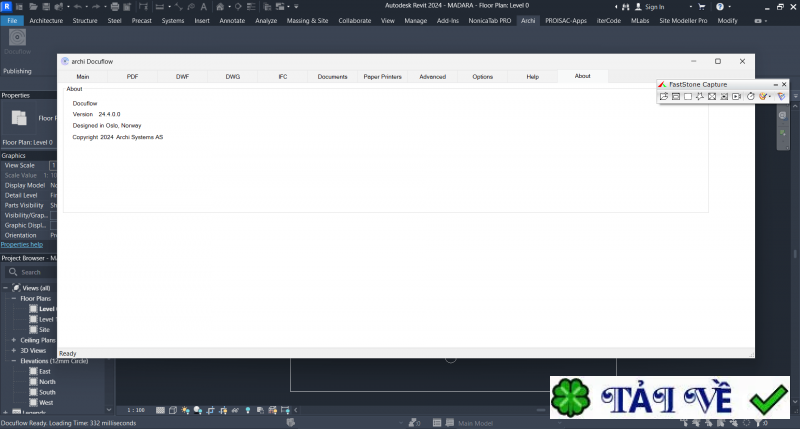Collapse the Elevations (12mm Circle) node
The image size is (800, 429).
pos(14,361)
